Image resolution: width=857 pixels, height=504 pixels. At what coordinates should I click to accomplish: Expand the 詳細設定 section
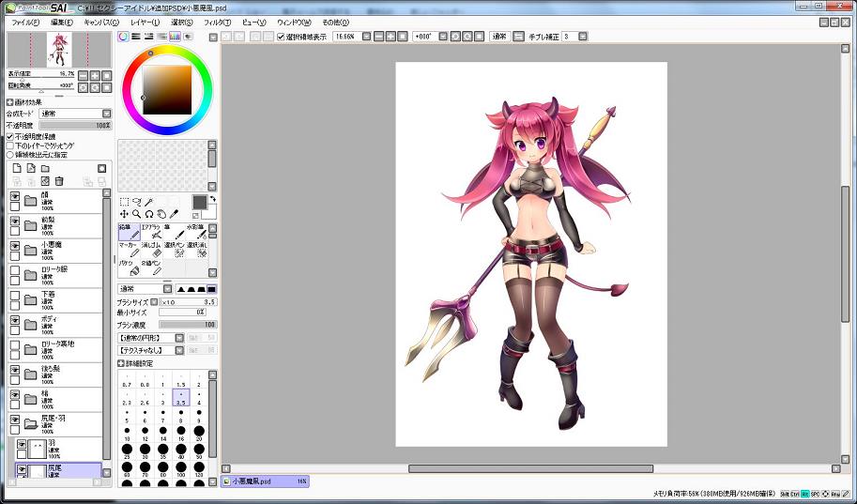(121, 363)
